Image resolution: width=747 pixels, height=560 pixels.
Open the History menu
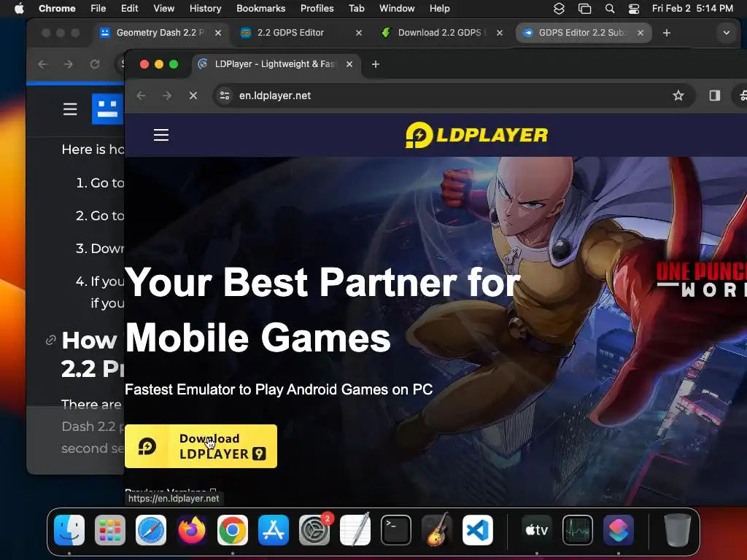[205, 9]
